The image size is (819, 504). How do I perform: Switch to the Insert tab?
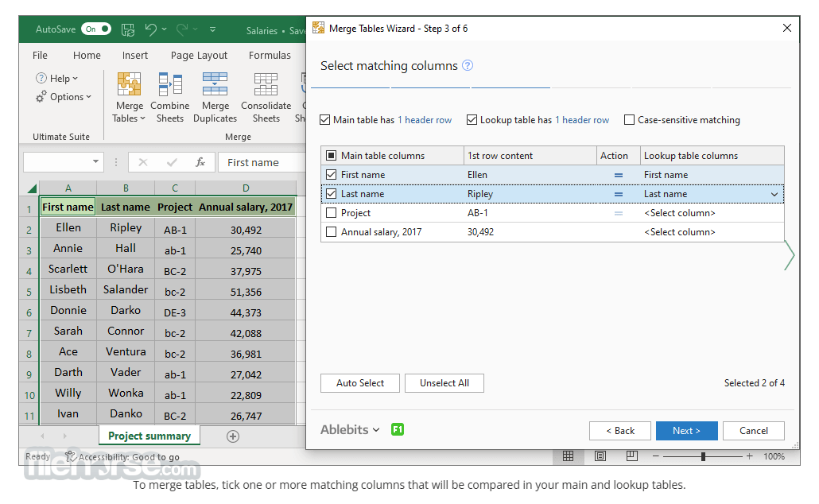pos(134,56)
